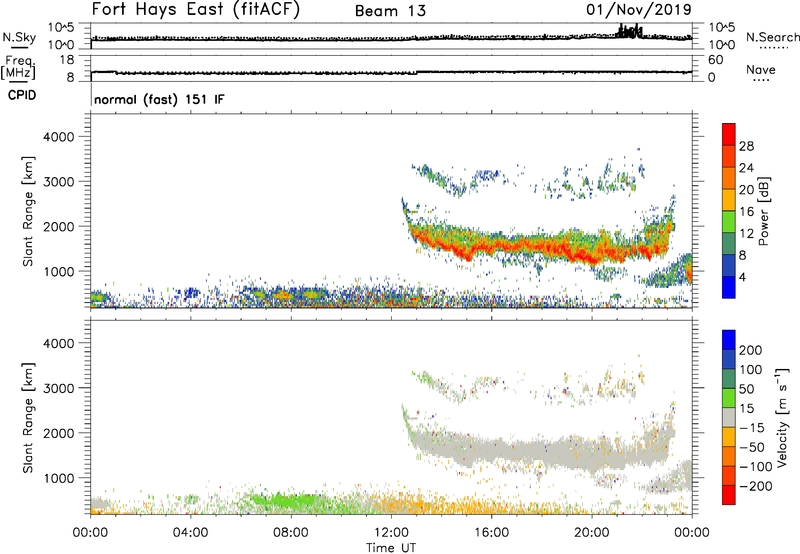The width and height of the screenshot is (800, 554).
Task: Click the red bottom of the velocity colorbar
Action: 729,495
